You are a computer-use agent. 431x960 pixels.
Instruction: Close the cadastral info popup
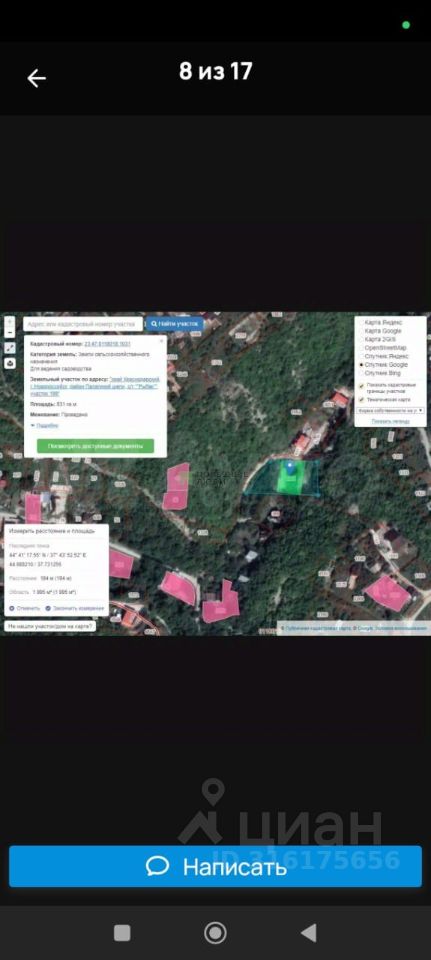click(162, 339)
